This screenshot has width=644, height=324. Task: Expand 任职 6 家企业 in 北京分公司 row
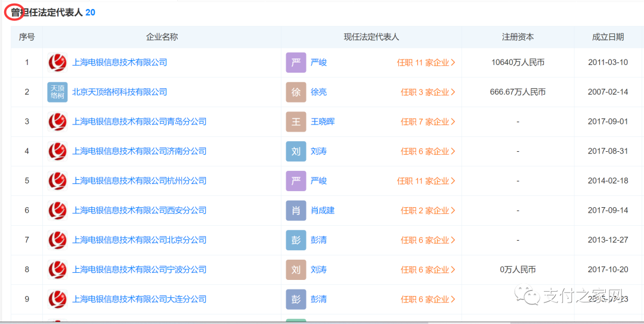[428, 240]
